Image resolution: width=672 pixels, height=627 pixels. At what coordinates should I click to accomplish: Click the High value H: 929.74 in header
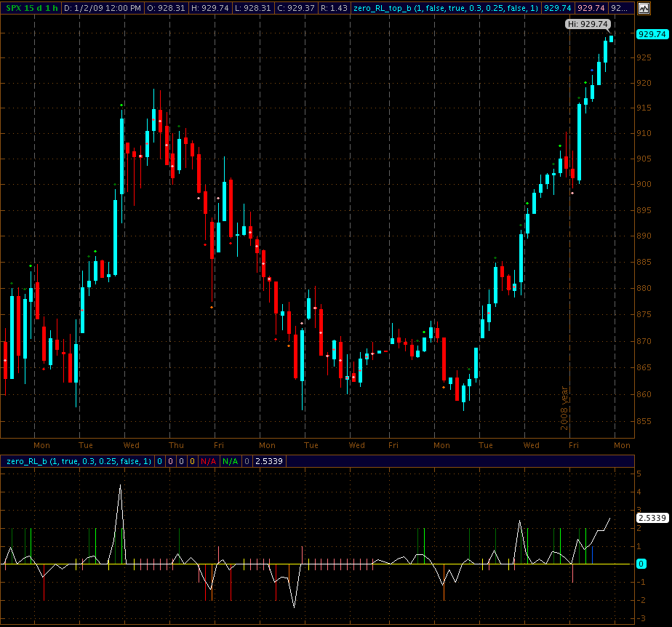(x=213, y=9)
